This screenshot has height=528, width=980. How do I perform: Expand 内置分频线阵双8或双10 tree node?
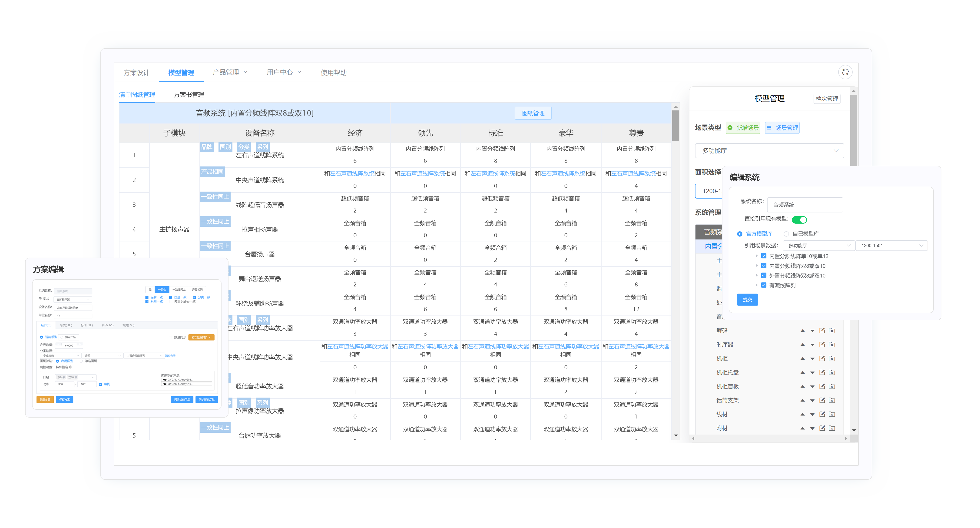pos(757,266)
